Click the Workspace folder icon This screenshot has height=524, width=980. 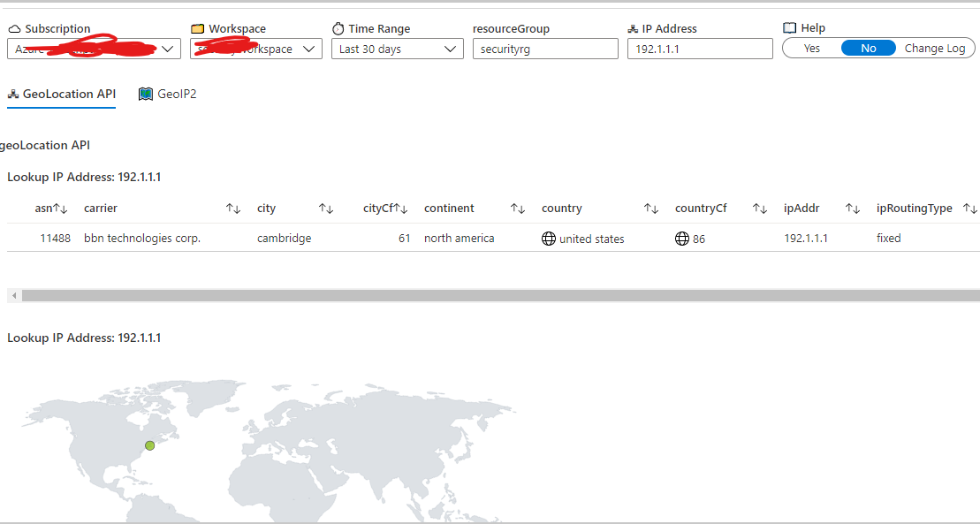[x=197, y=29]
